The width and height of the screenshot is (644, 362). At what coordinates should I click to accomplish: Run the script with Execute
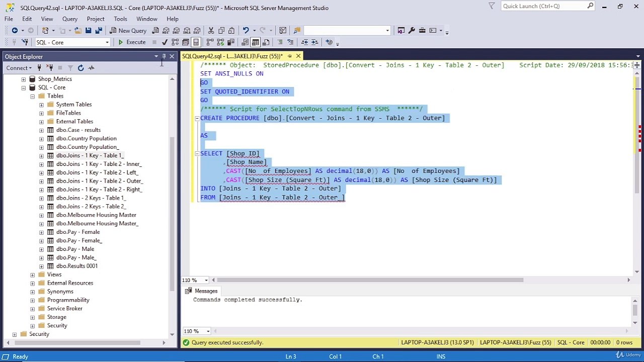click(132, 42)
